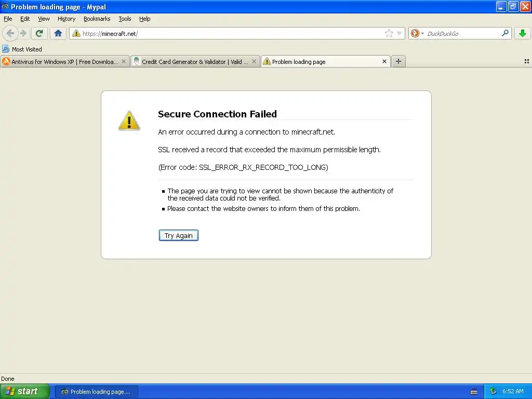Close the Credit Card Generator tab

pos(254,61)
